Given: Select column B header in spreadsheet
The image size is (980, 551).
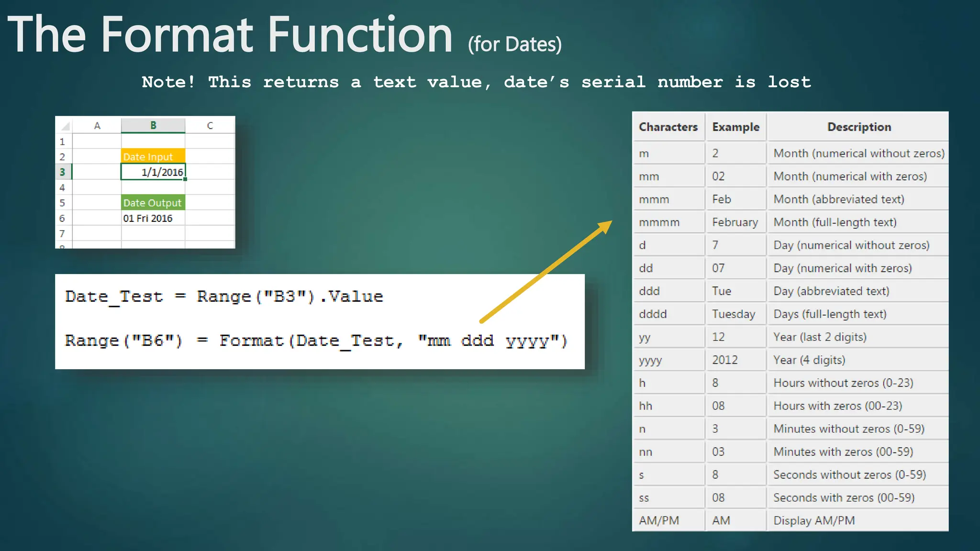Looking at the screenshot, I should click(153, 125).
